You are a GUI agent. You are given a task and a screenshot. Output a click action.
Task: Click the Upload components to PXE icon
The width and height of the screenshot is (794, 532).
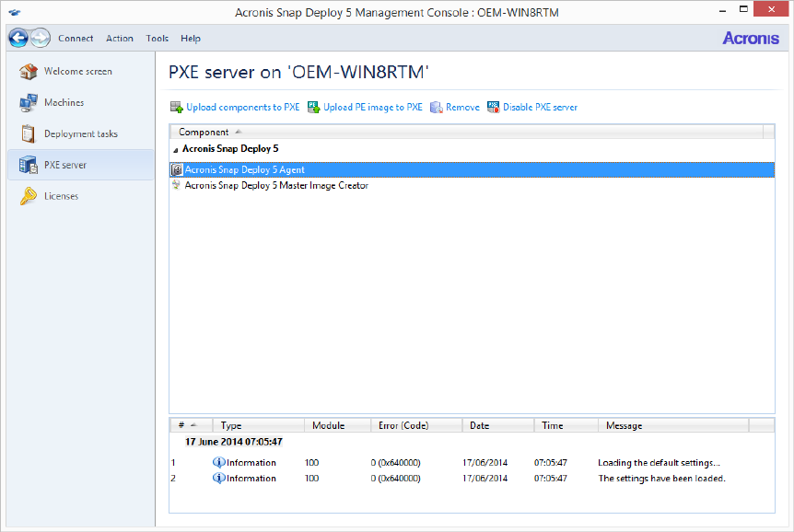pyautogui.click(x=177, y=108)
